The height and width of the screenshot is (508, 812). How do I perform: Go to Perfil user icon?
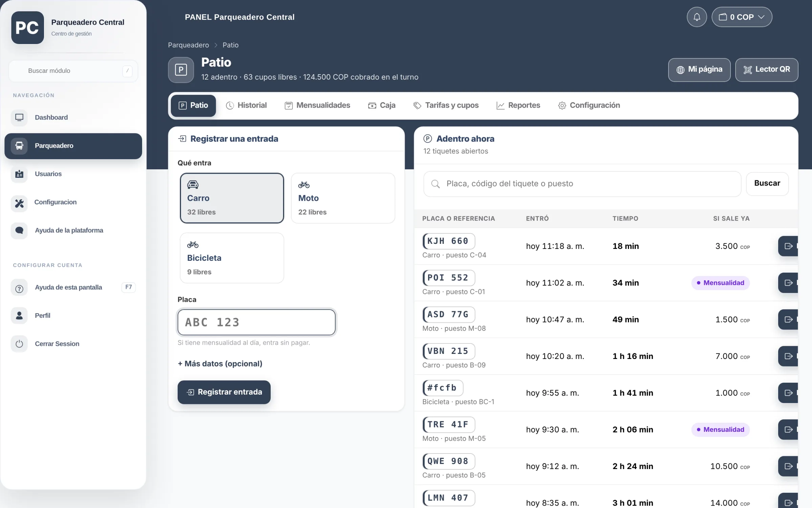pyautogui.click(x=19, y=316)
